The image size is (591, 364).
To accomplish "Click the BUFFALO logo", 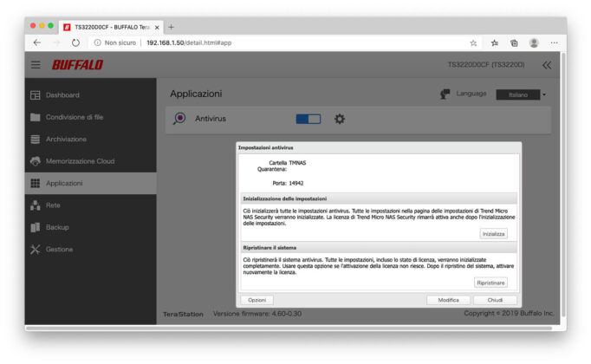I will pyautogui.click(x=77, y=65).
